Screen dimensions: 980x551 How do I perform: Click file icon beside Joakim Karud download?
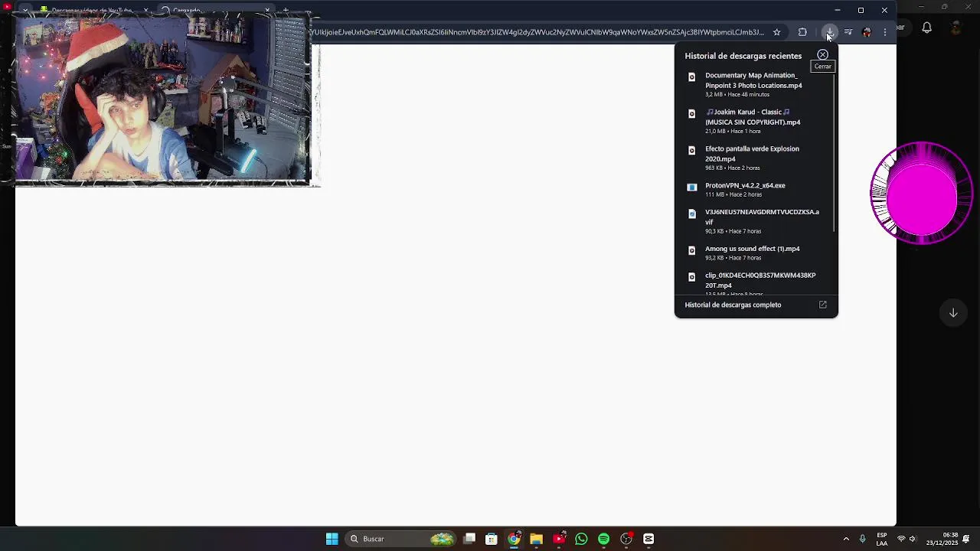[692, 113]
